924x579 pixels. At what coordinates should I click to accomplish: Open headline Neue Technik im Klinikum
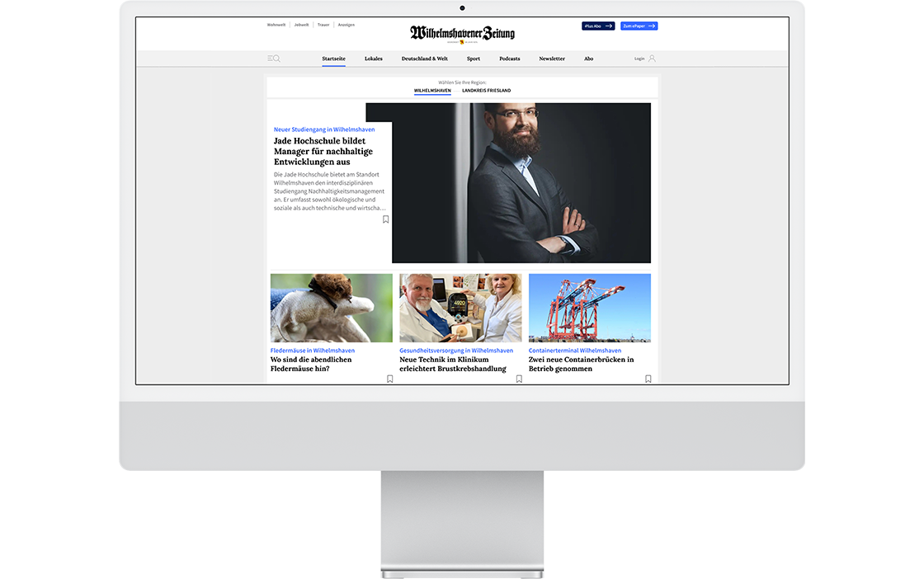453,364
